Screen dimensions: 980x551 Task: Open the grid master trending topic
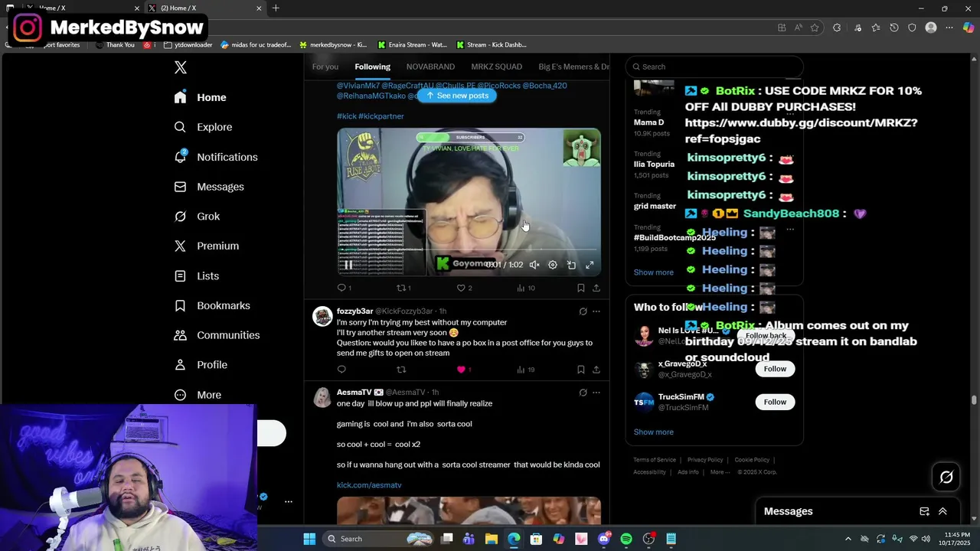655,206
